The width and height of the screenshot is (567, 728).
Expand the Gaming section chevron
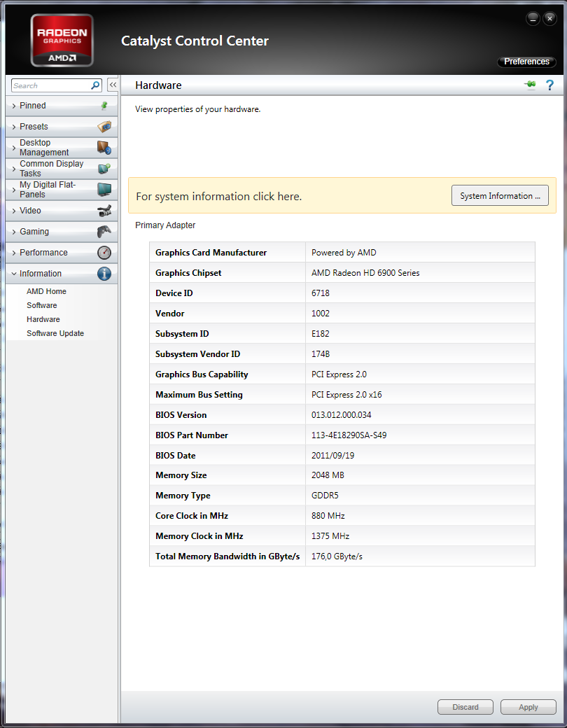click(14, 232)
